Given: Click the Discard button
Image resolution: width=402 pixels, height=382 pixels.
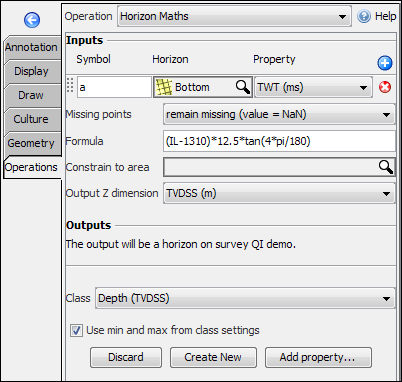Looking at the screenshot, I should click(x=126, y=357).
